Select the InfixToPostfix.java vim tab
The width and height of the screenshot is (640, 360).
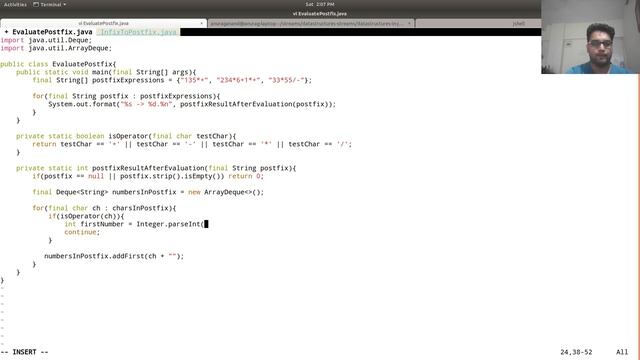(138, 32)
